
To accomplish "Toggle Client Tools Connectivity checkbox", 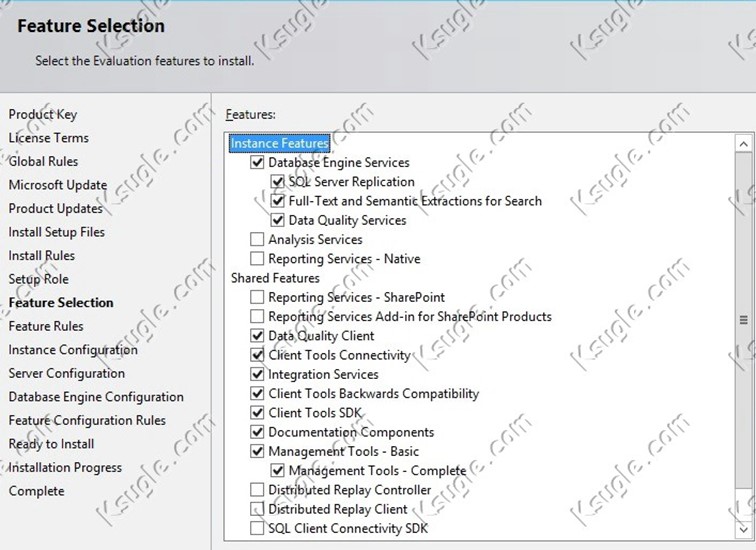I will (257, 355).
